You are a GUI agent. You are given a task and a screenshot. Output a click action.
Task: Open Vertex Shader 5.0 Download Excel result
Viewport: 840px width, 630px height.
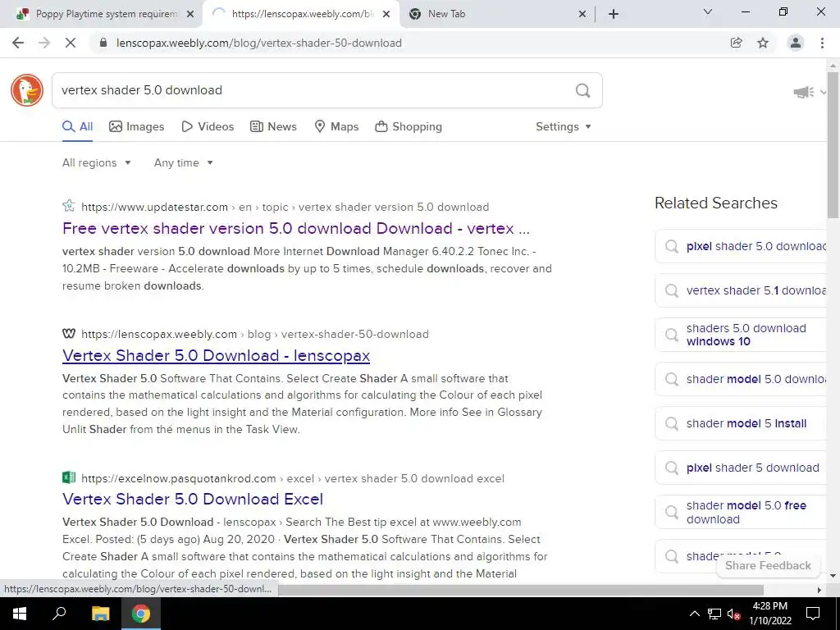(x=193, y=499)
